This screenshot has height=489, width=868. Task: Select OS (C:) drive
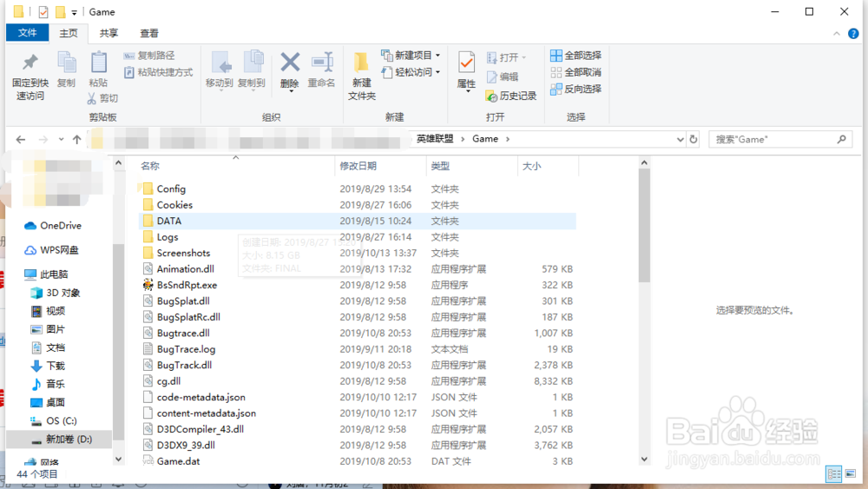tap(54, 421)
